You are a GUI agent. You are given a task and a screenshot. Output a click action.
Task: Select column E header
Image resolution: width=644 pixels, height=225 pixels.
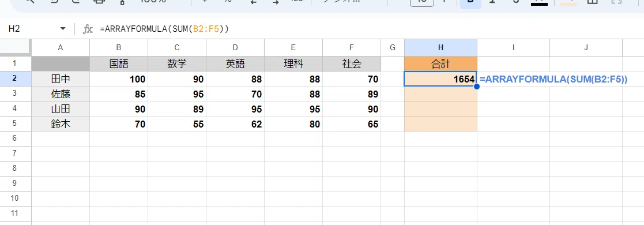[x=293, y=48]
